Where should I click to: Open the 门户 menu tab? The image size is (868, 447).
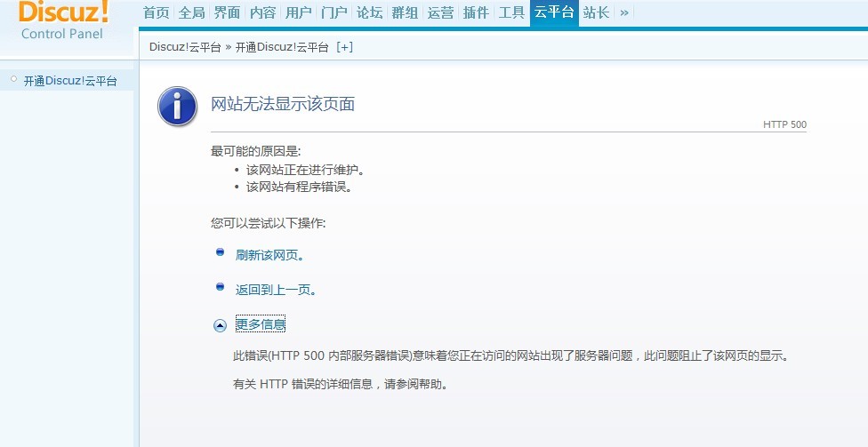click(334, 12)
